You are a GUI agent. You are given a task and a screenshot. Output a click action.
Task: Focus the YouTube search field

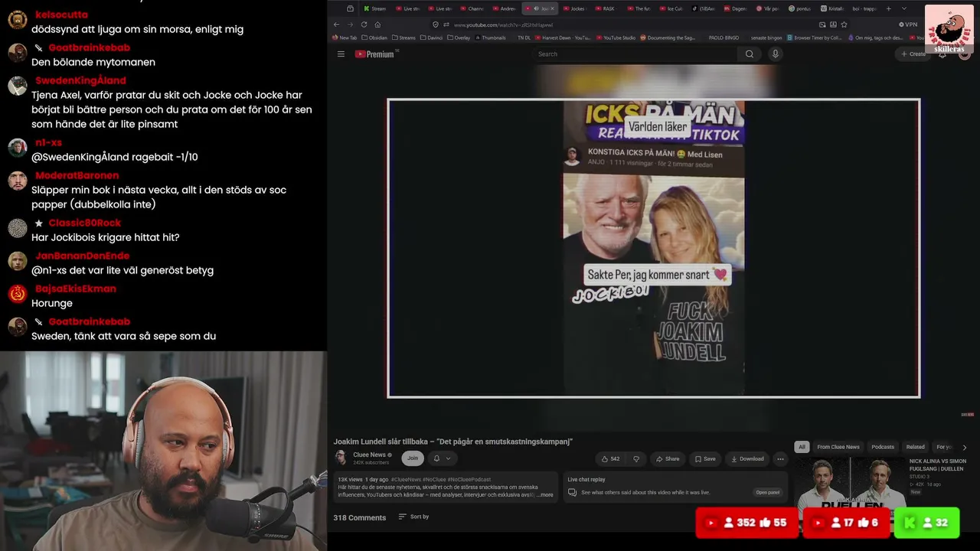[635, 54]
